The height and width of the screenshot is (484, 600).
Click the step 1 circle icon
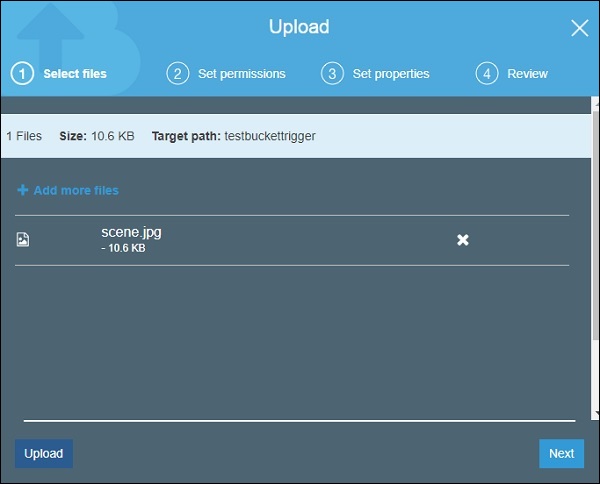pos(23,73)
